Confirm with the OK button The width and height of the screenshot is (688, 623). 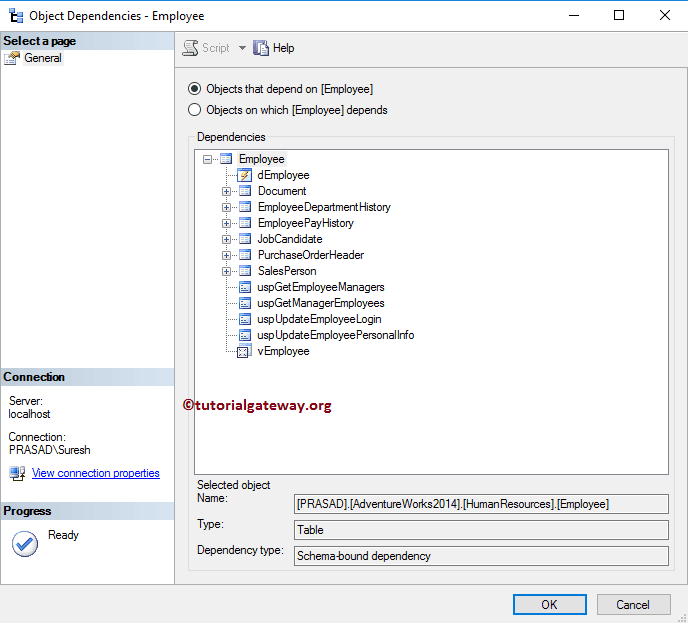[549, 605]
